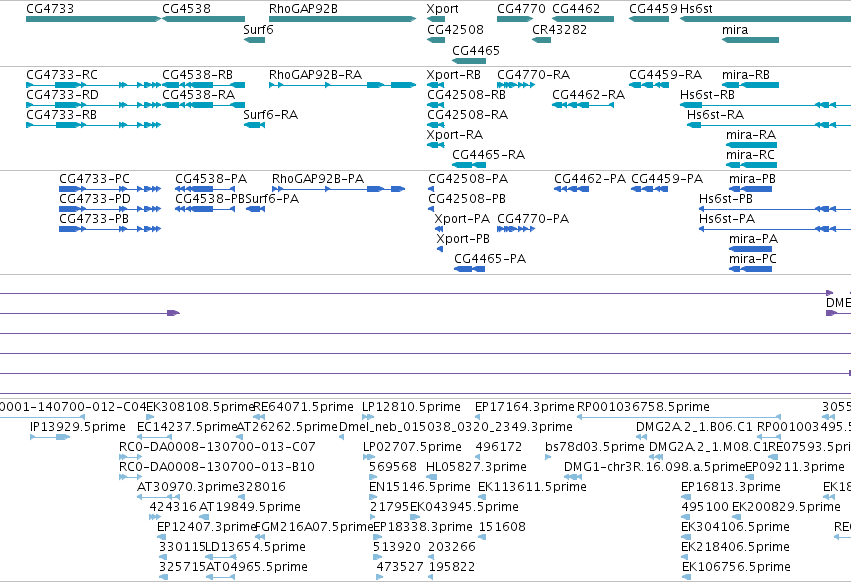Click transcript CG4538-RA

(x=203, y=105)
